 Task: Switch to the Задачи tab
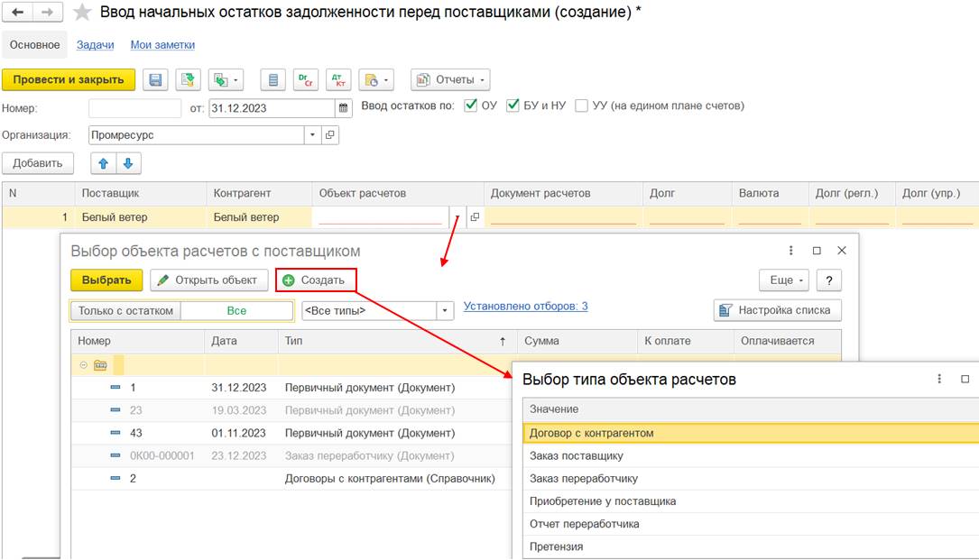[95, 44]
